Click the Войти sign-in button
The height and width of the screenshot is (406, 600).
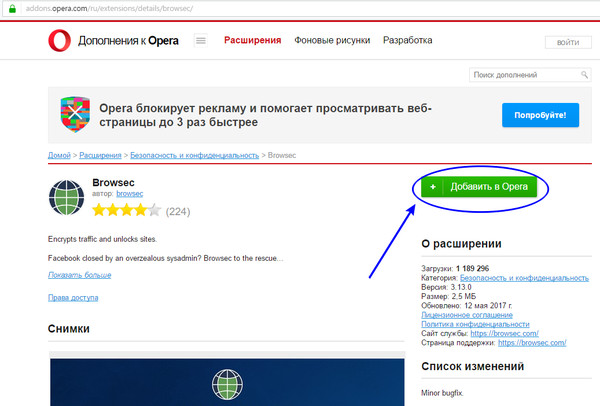568,42
